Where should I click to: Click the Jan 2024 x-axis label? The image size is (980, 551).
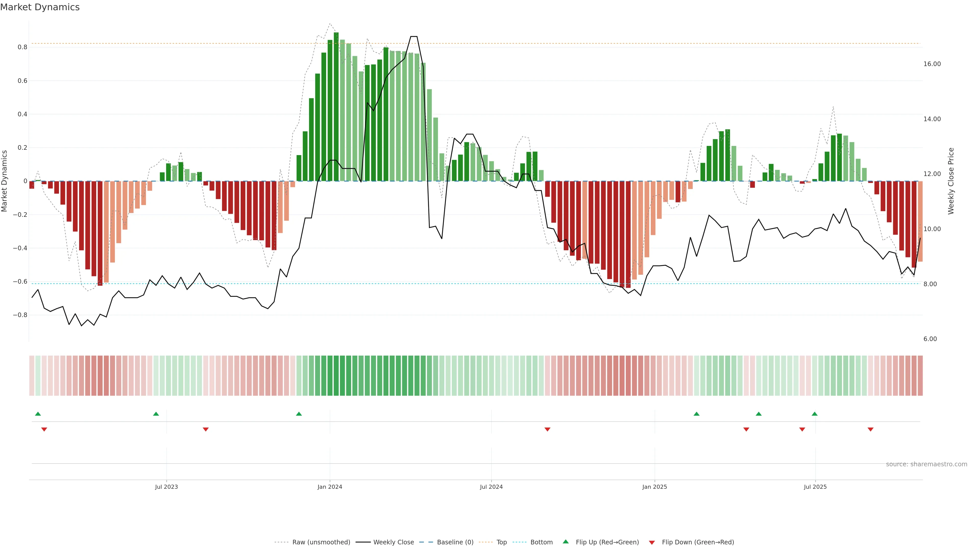329,487
